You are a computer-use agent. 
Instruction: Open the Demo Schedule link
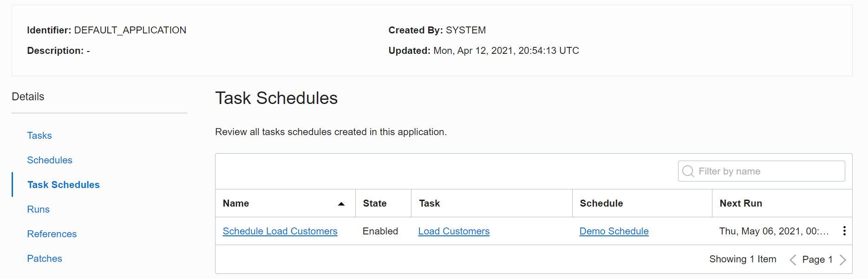coord(614,231)
